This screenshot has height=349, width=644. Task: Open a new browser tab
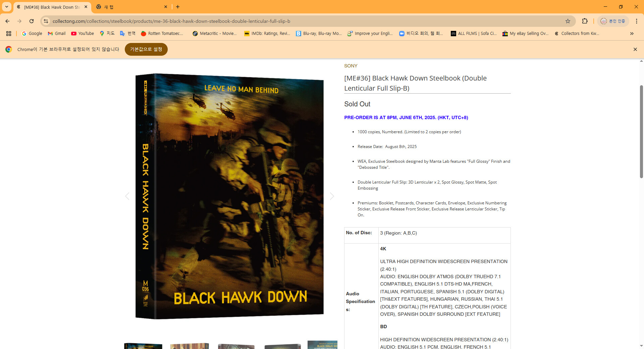point(178,7)
